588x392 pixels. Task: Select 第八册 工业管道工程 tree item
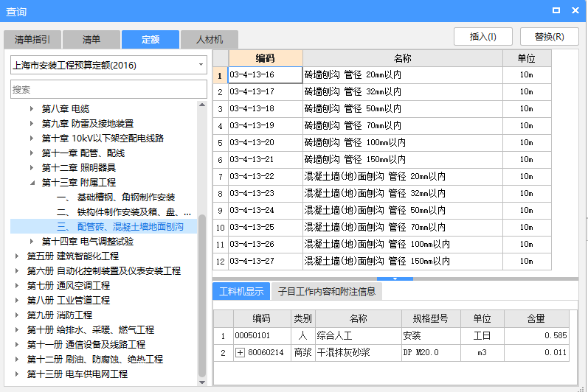(x=69, y=301)
